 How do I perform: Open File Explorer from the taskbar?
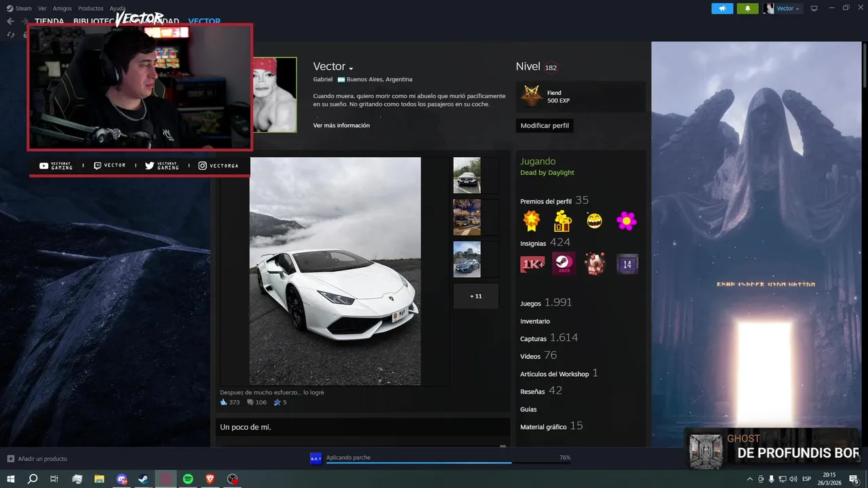99,479
